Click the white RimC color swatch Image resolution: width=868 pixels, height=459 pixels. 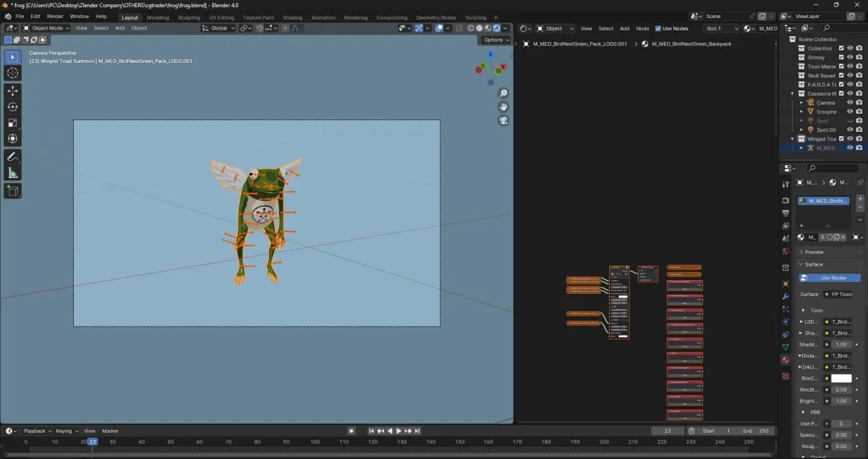pyautogui.click(x=841, y=378)
